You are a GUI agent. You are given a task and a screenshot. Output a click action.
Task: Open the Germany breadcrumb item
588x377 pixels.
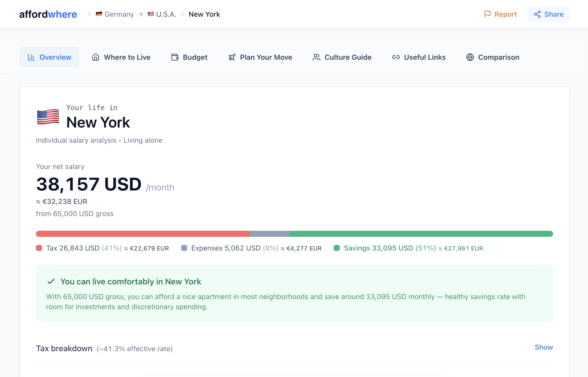coord(119,14)
